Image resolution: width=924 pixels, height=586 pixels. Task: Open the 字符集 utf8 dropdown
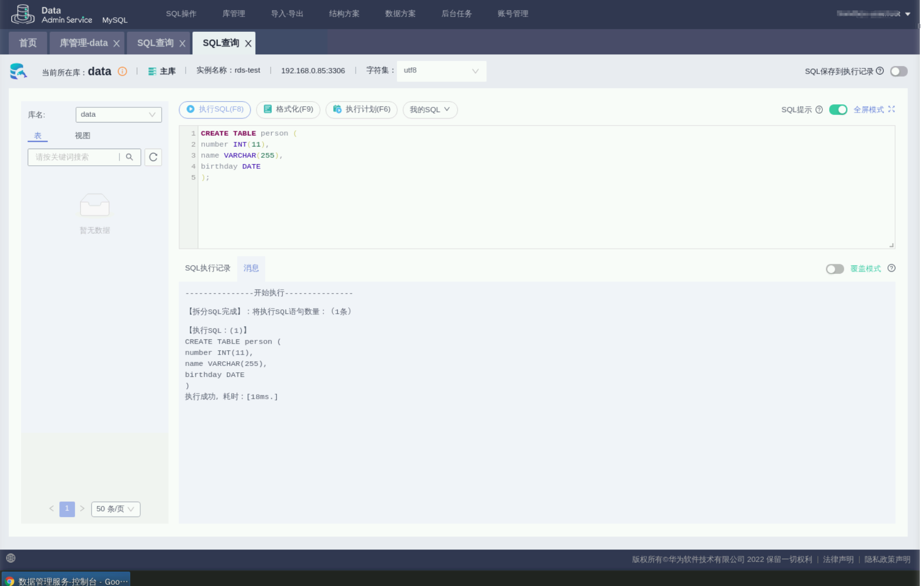pyautogui.click(x=441, y=71)
